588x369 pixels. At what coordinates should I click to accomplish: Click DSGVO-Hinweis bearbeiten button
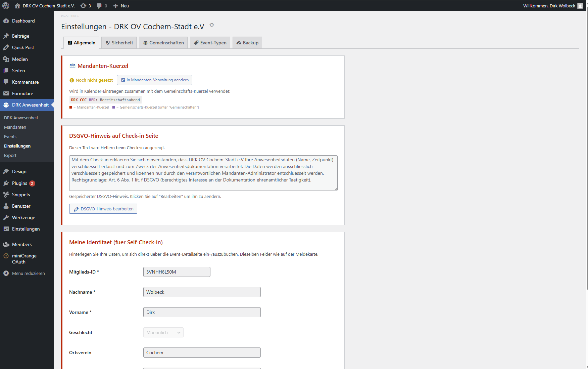103,209
